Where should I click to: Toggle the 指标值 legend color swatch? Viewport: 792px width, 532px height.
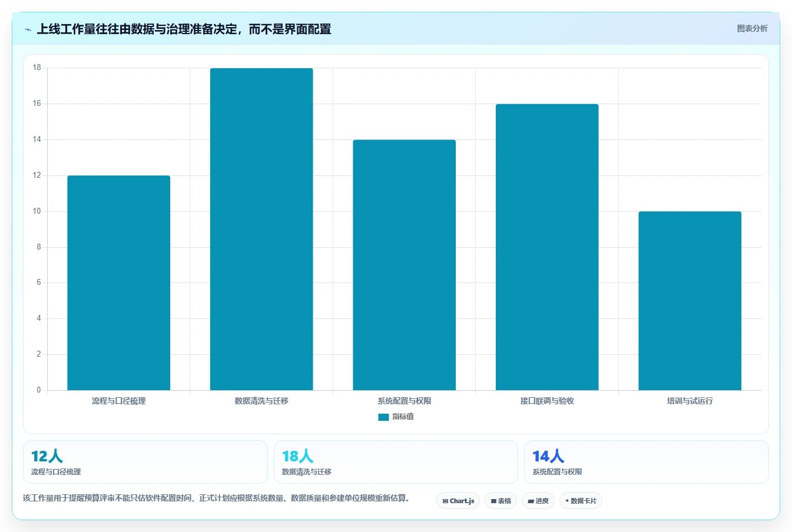coord(383,417)
